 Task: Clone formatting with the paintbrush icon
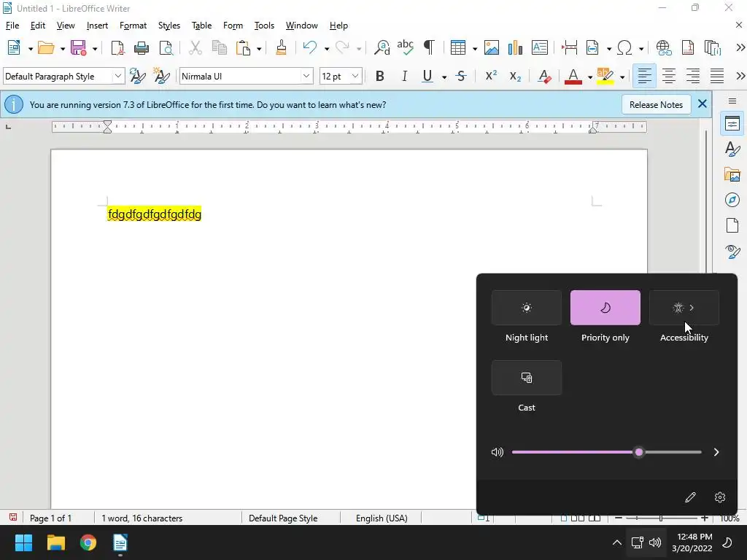(x=281, y=47)
